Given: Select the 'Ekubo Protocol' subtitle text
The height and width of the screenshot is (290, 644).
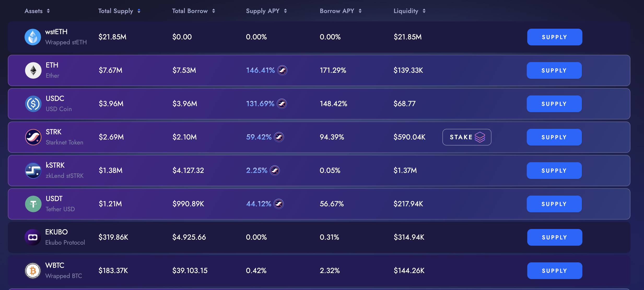Looking at the screenshot, I should tap(65, 243).
